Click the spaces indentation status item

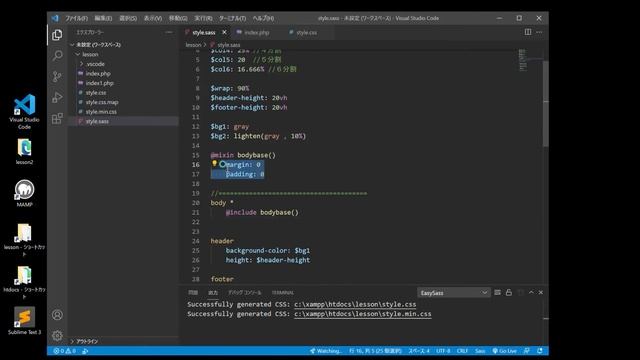pos(419,351)
